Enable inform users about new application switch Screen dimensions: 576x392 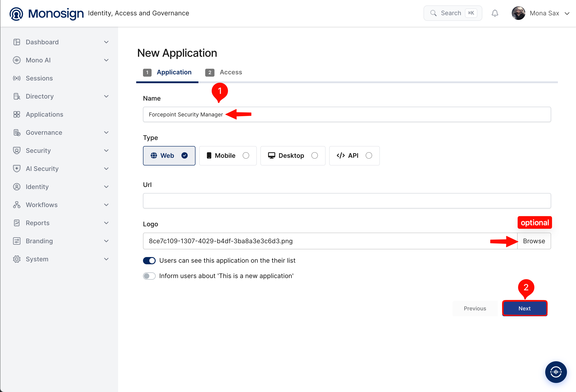[149, 276]
